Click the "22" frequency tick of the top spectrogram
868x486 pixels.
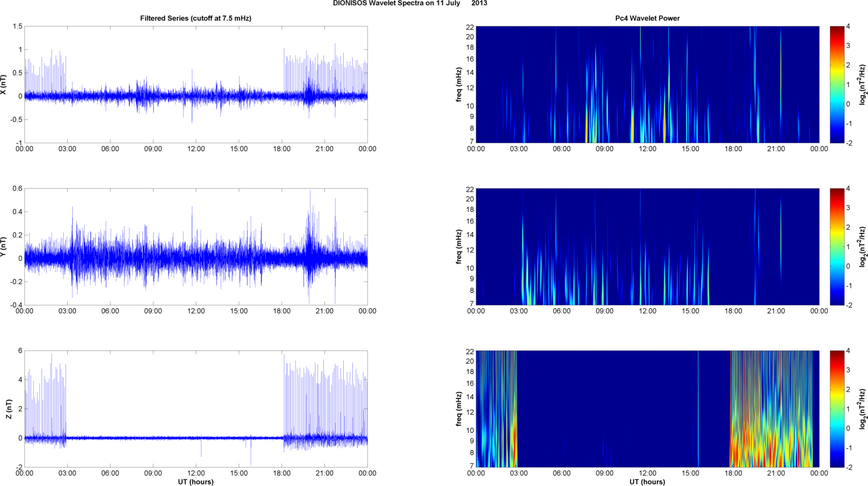tap(470, 27)
